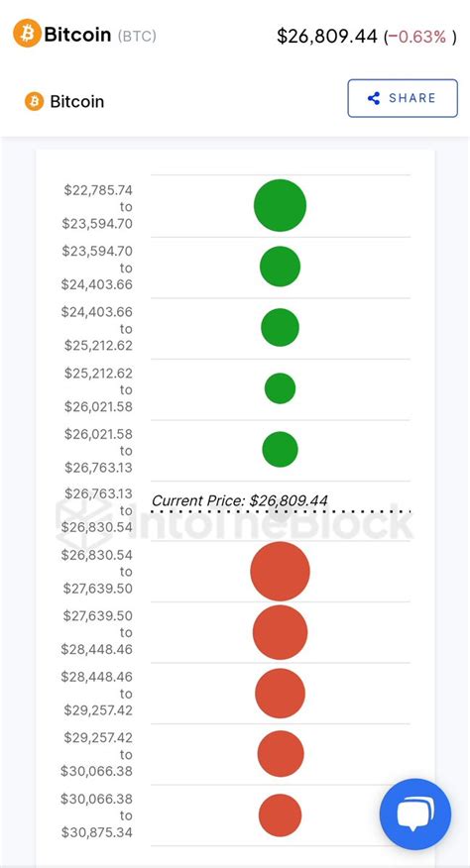Click the SHARE button
Viewport: 470px width, 868px height.
click(x=403, y=98)
